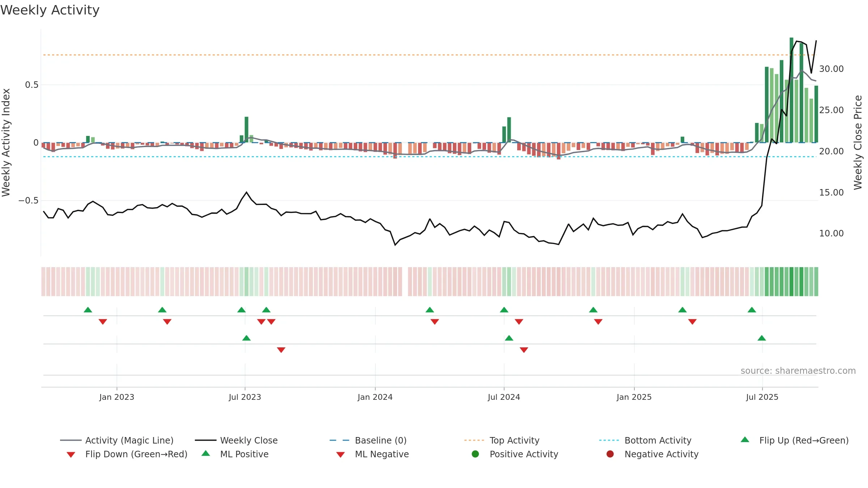Toggle Flip Up (Red→Green) legend entry

coord(794,440)
